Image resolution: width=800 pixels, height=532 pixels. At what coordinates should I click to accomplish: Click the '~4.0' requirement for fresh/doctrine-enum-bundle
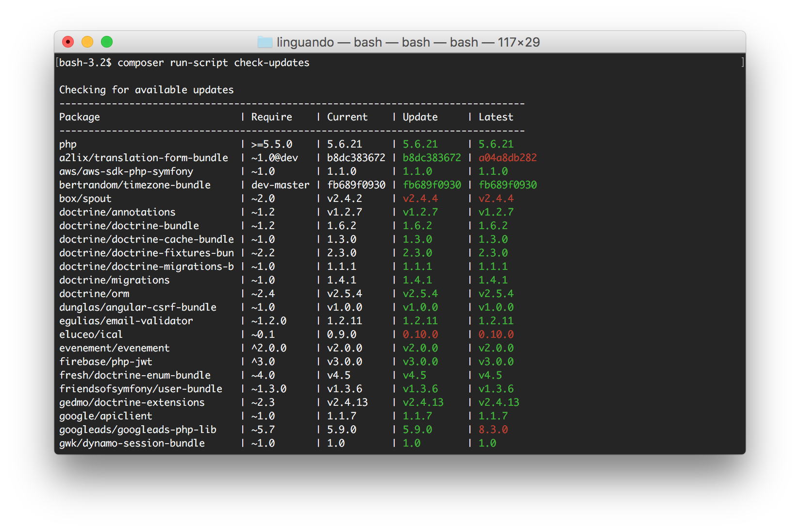click(x=263, y=375)
